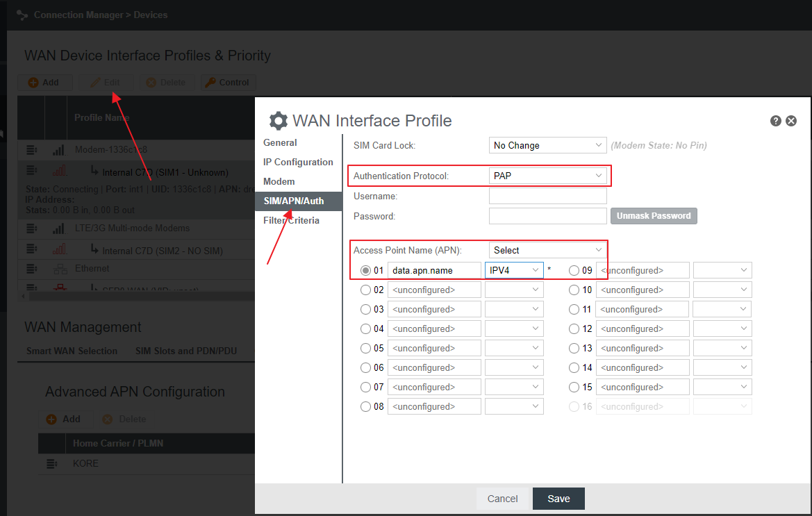Open the IPV4 type dropdown for APN 01
Image resolution: width=812 pixels, height=516 pixels.
click(514, 270)
